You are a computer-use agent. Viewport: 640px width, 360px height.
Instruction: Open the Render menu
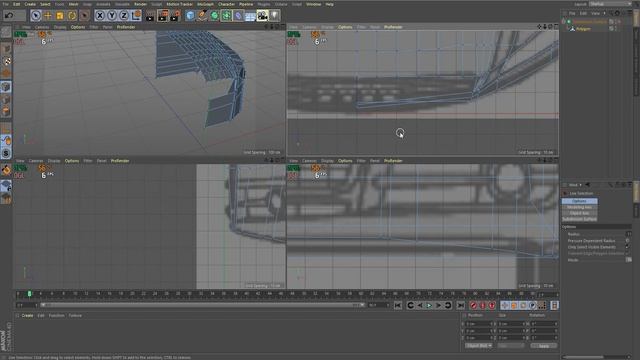[140, 4]
